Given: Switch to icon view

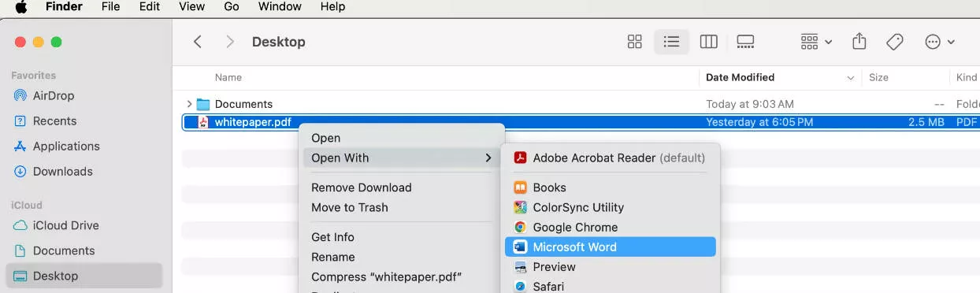Looking at the screenshot, I should pyautogui.click(x=635, y=42).
